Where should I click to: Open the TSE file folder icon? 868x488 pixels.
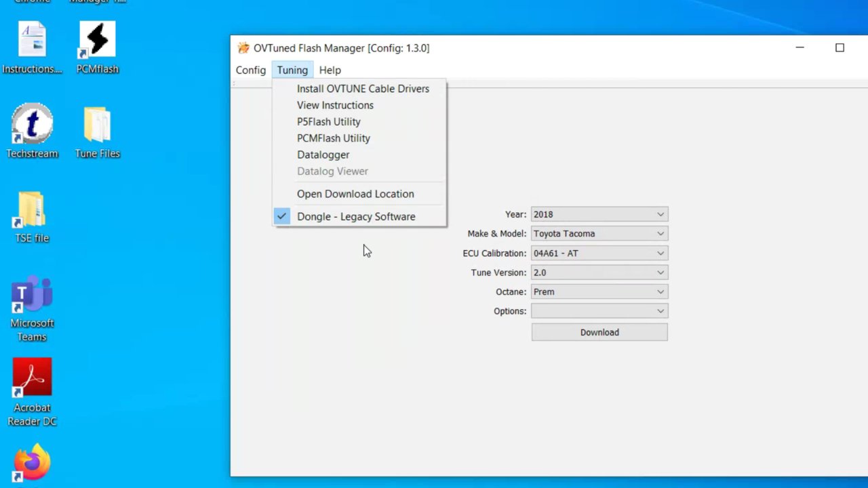tap(32, 217)
